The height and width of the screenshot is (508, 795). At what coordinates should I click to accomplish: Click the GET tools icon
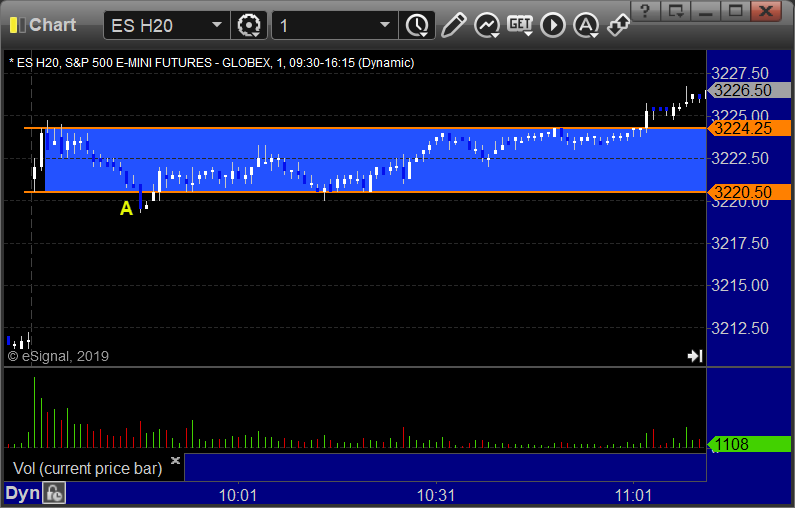(520, 24)
